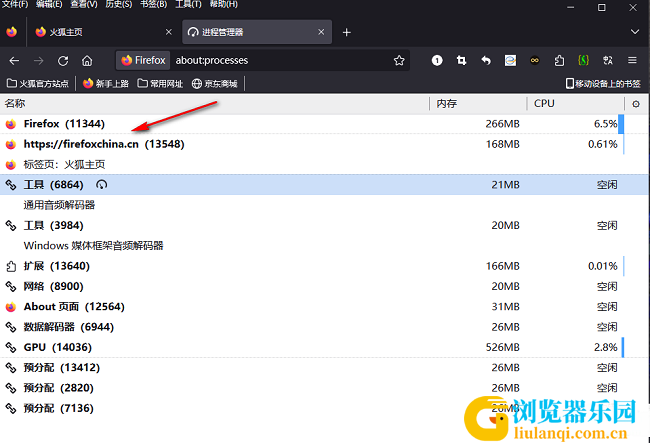Open the 工具(T) menu
This screenshot has width=650, height=443.
coord(188,4)
